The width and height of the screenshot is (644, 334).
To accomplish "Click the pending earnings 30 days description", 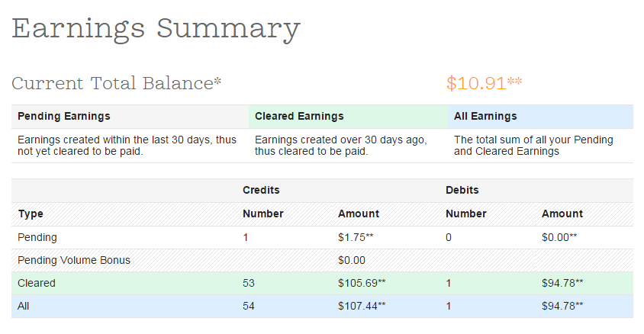I will click(127, 146).
